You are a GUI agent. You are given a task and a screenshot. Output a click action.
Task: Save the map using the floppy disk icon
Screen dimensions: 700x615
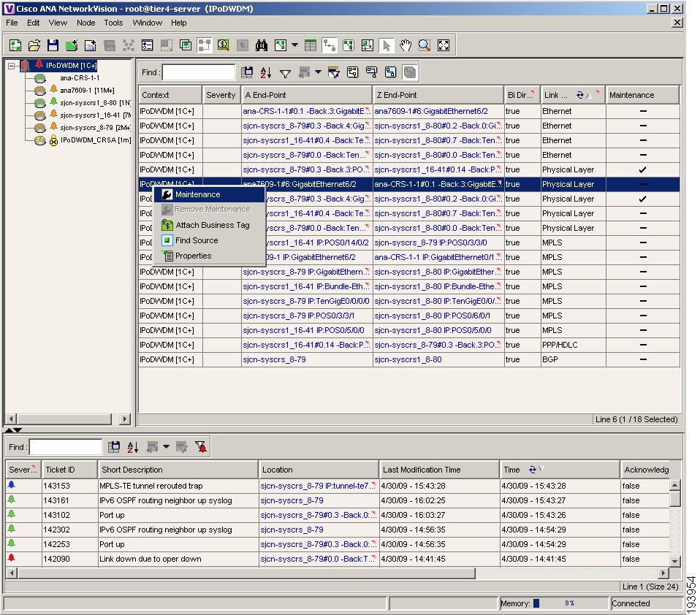pyautogui.click(x=53, y=45)
